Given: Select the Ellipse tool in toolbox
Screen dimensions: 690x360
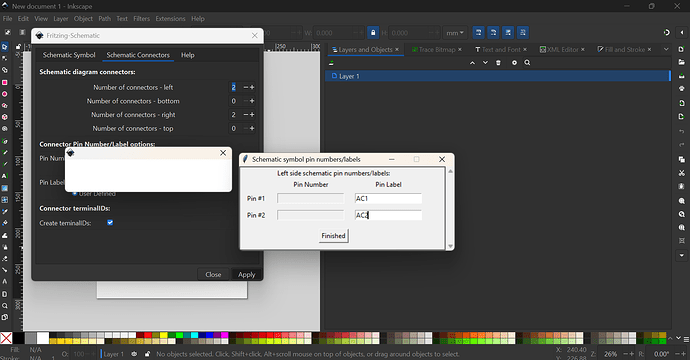Looking at the screenshot, I should point(5,94).
